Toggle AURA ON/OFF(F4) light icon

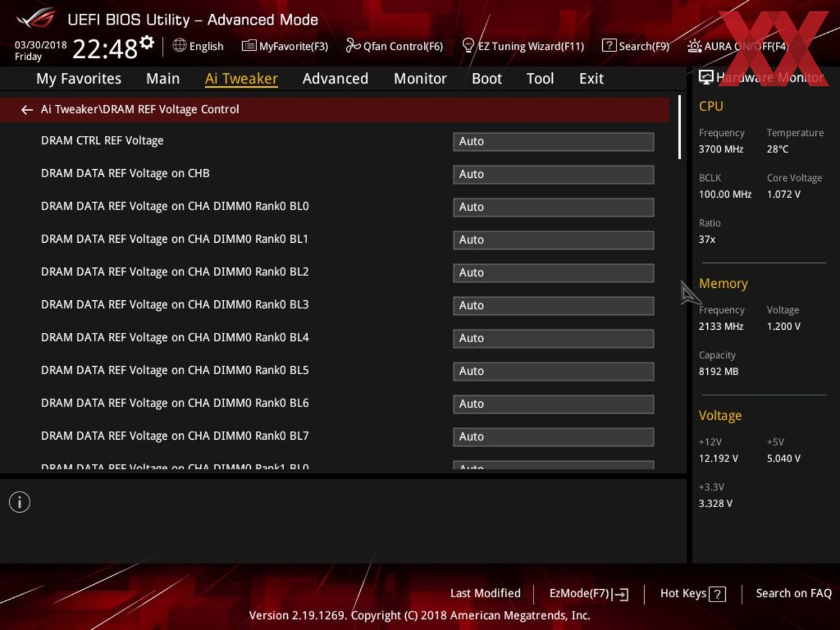(694, 46)
